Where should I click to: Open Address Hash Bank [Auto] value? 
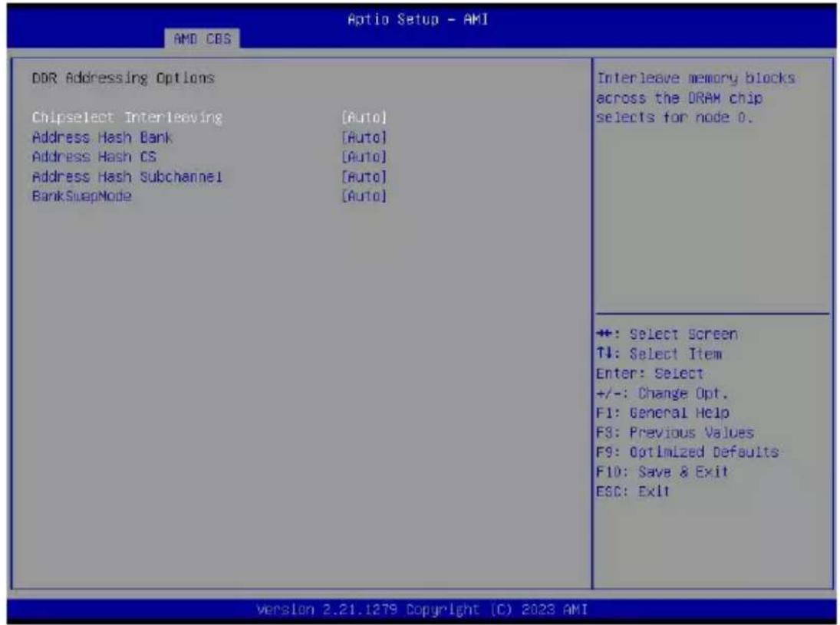(x=364, y=137)
